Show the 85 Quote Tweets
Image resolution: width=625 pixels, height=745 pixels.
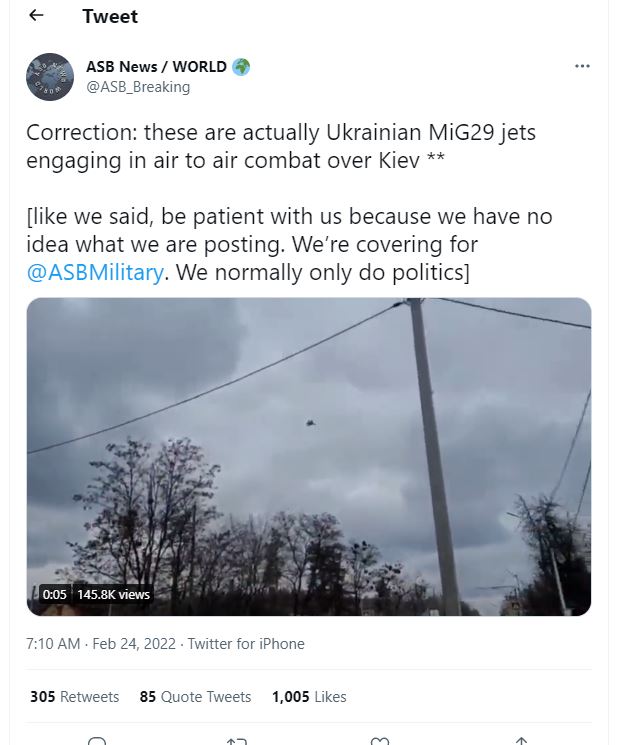pyautogui.click(x=195, y=696)
